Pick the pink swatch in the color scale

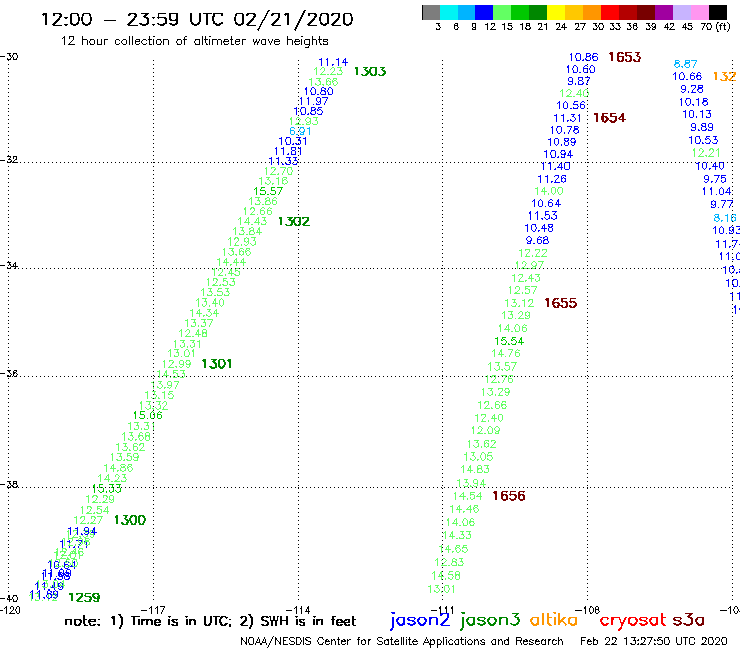(699, 12)
